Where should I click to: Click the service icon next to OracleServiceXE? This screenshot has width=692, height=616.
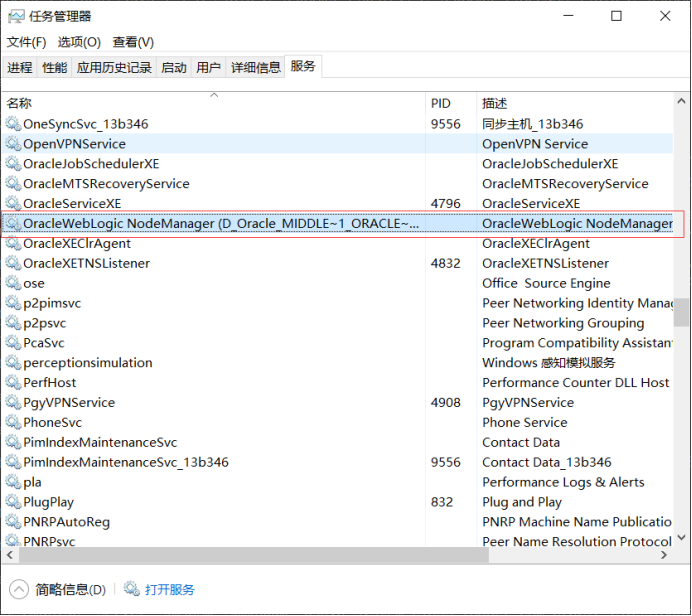pyautogui.click(x=13, y=204)
